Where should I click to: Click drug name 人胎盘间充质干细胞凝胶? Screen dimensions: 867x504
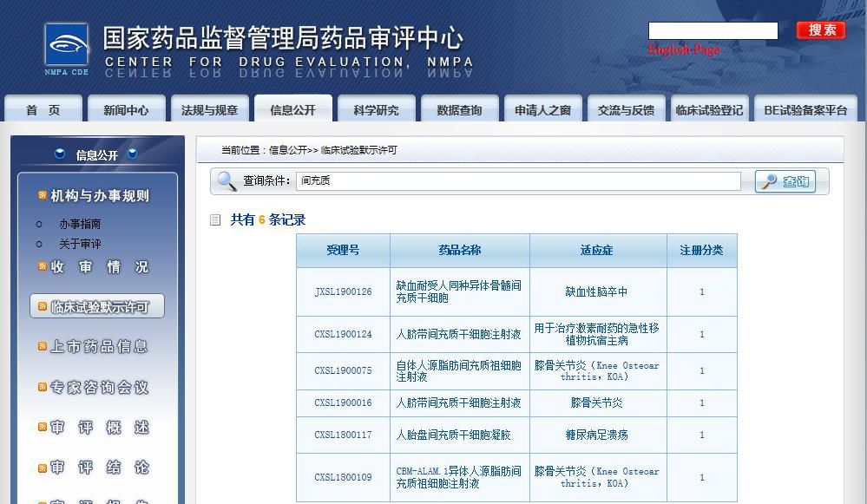pyautogui.click(x=453, y=435)
